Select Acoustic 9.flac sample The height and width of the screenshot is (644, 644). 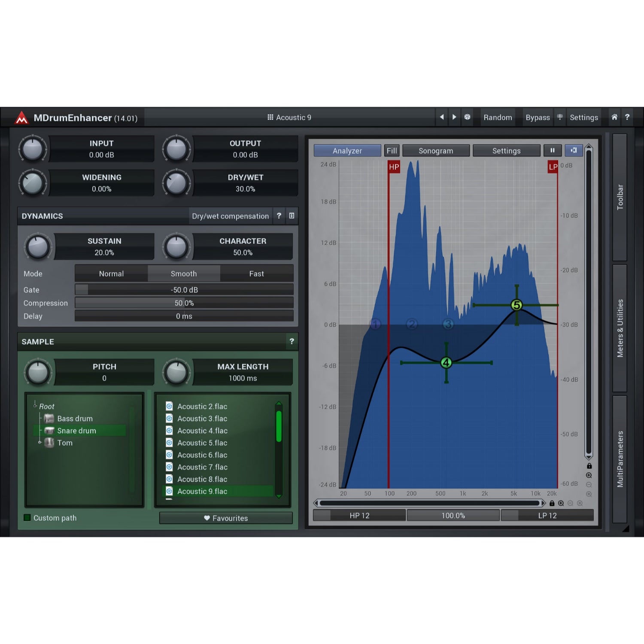click(x=219, y=491)
